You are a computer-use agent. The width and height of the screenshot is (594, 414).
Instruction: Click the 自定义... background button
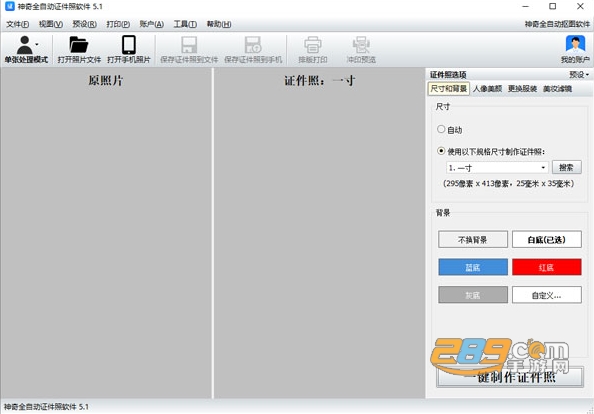coord(547,295)
